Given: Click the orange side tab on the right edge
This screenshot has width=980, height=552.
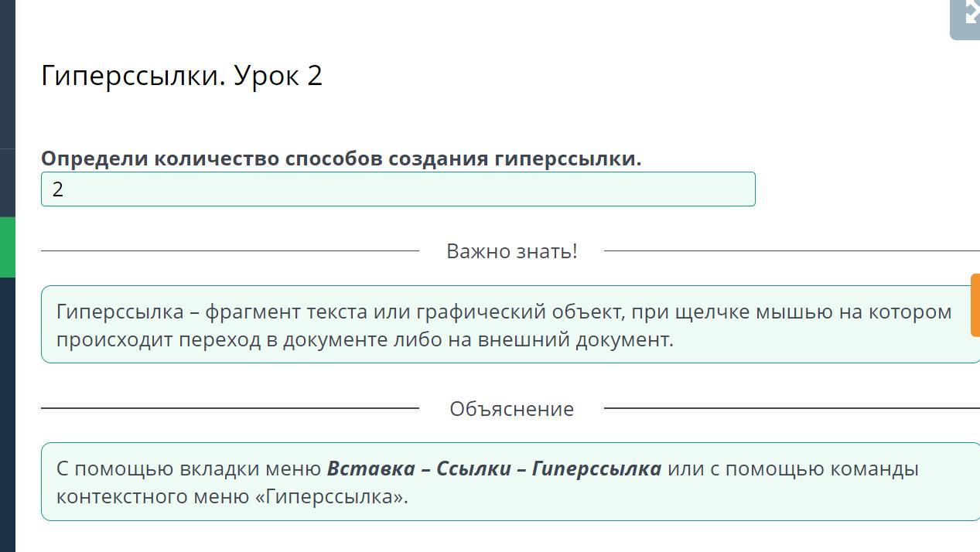Looking at the screenshot, I should coord(975,305).
